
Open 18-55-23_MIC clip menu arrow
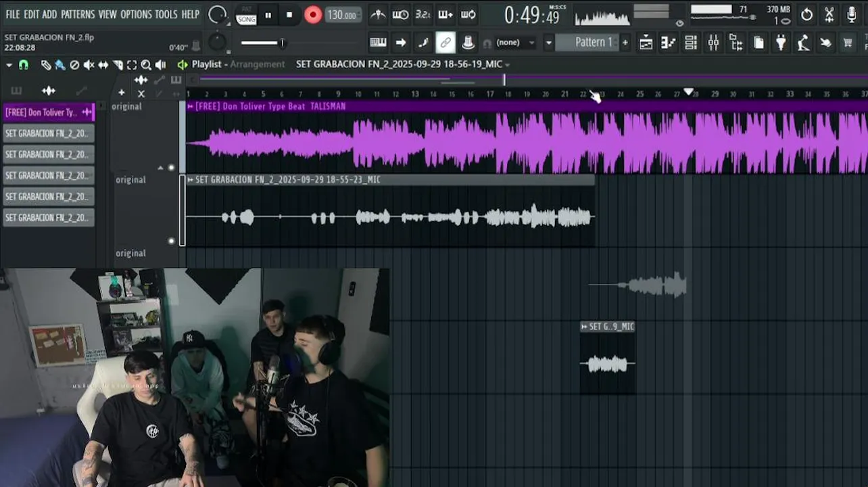coord(191,180)
